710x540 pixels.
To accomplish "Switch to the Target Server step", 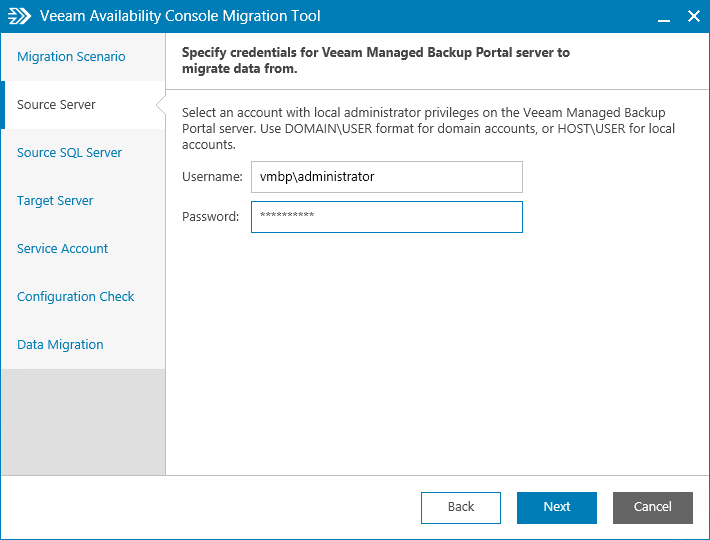I will click(x=55, y=201).
